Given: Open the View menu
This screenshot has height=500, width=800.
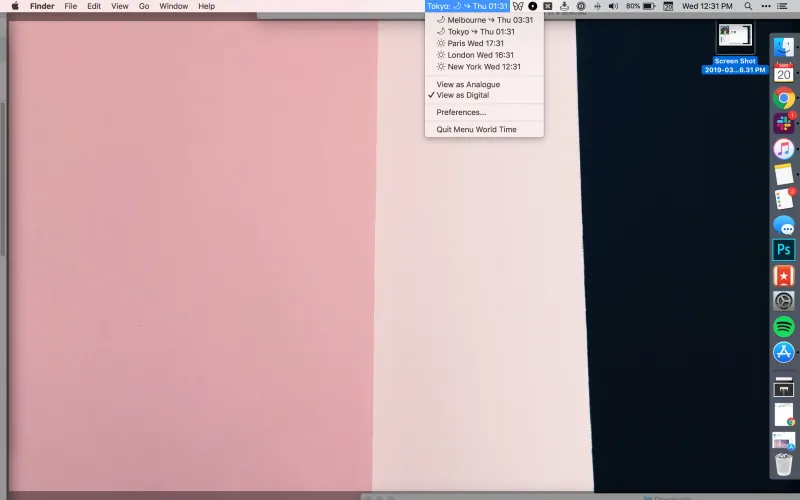Looking at the screenshot, I should tap(120, 6).
